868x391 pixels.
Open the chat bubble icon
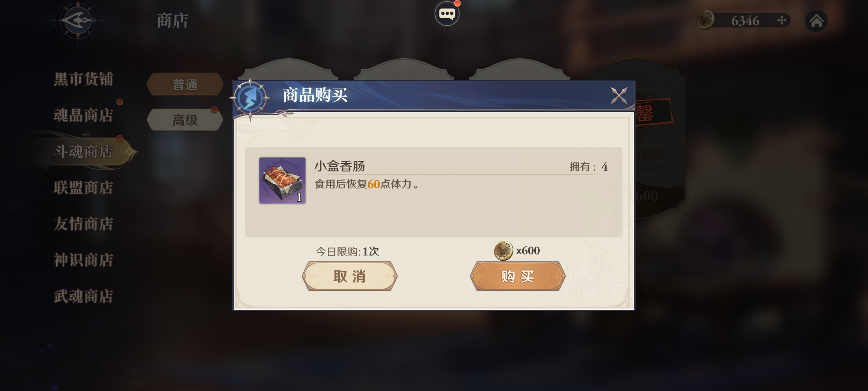coord(447,14)
